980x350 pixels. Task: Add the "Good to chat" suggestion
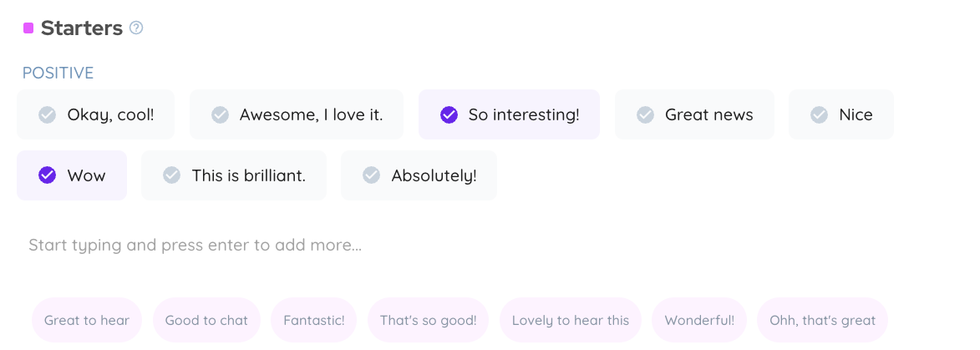coord(206,320)
